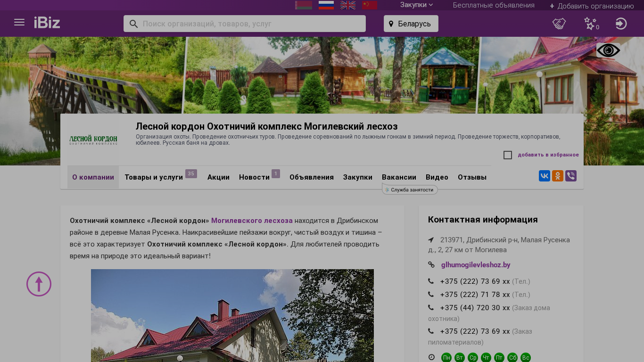Viewport: 644px width, 362px height.
Task: Open the Акции tab
Action: [x=218, y=177]
